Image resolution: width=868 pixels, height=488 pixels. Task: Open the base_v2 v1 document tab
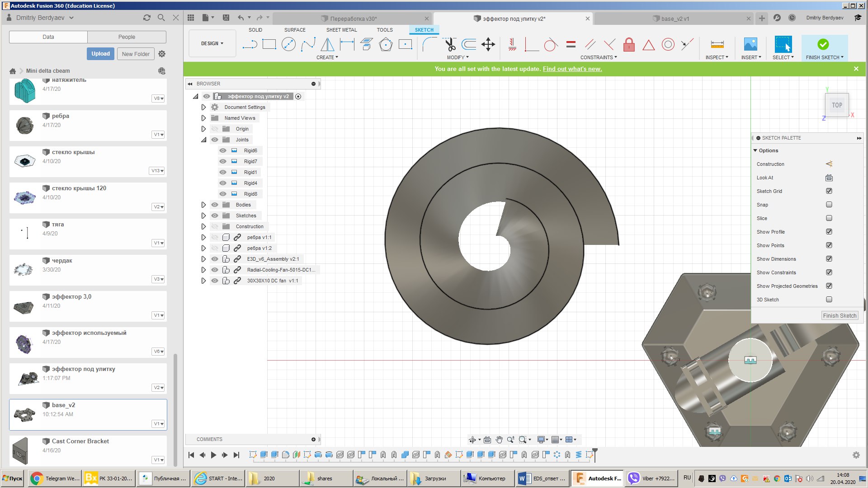[x=675, y=19]
